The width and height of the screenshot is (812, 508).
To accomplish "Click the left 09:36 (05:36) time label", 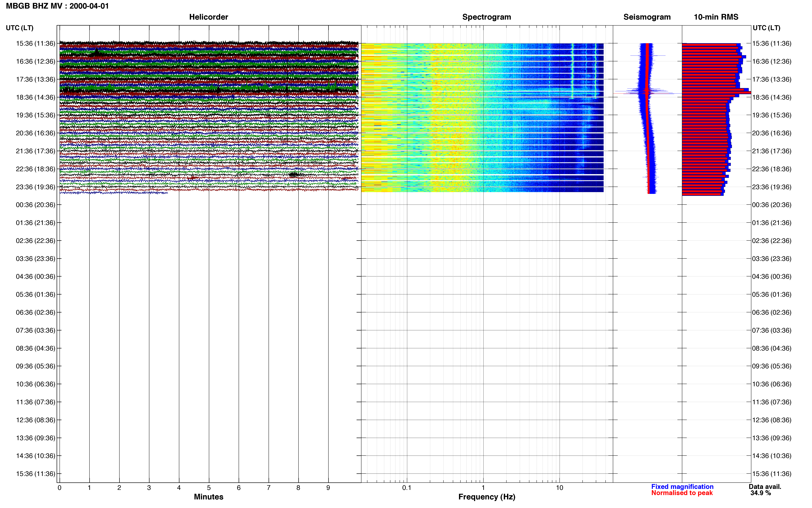I will tap(36, 366).
